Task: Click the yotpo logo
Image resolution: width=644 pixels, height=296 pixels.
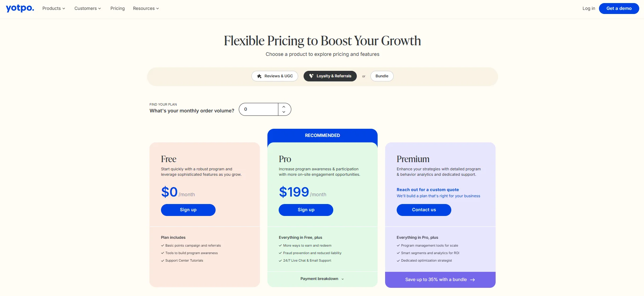Action: coord(19,9)
